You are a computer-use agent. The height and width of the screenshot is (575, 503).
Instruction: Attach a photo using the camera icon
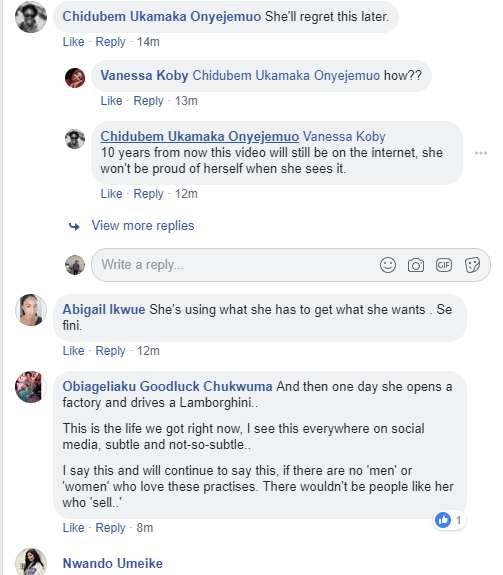click(x=416, y=265)
